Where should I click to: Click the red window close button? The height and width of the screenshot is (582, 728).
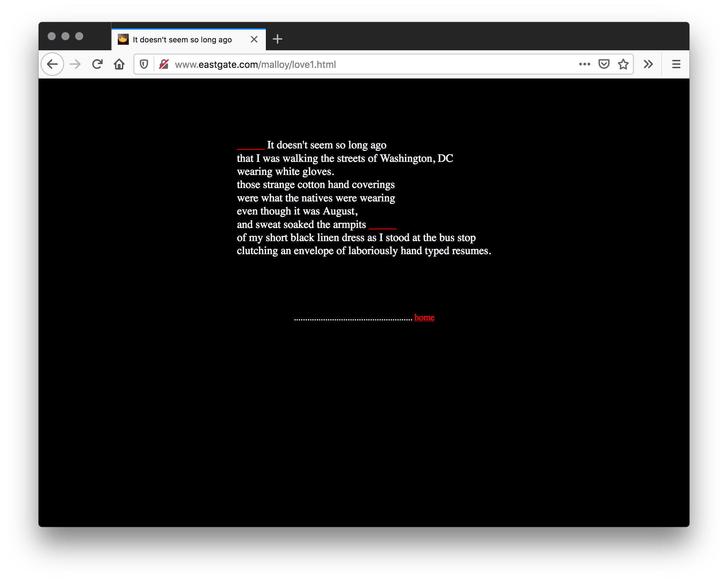click(x=52, y=36)
